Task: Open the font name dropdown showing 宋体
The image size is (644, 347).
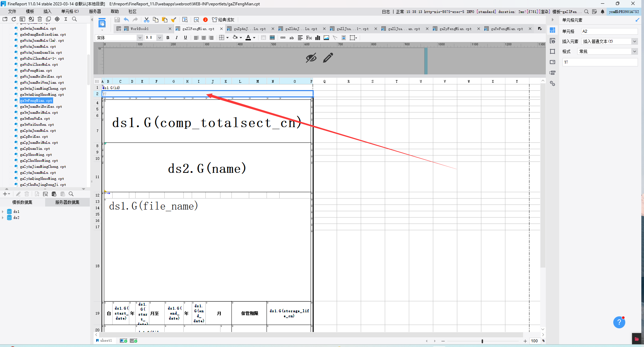Action: click(x=119, y=38)
